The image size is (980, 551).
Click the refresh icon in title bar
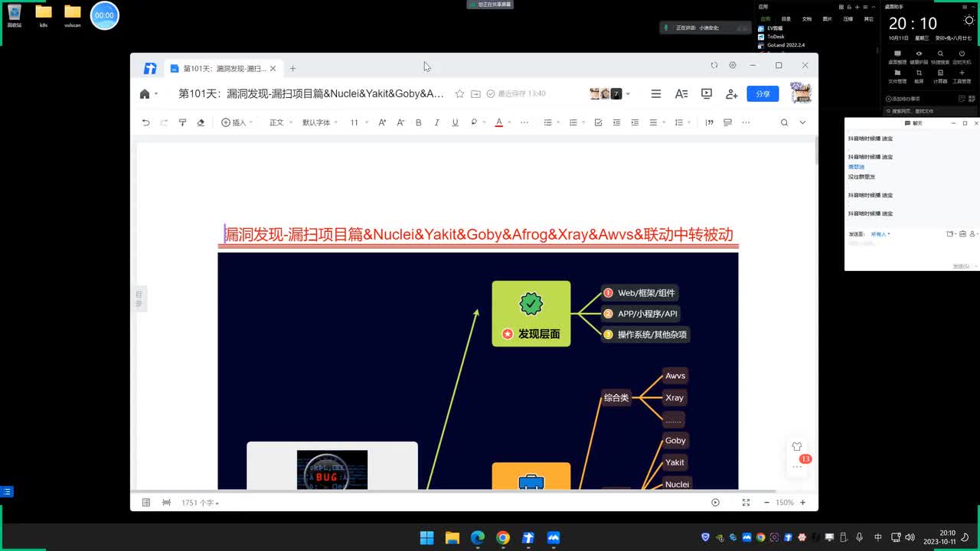pos(714,65)
